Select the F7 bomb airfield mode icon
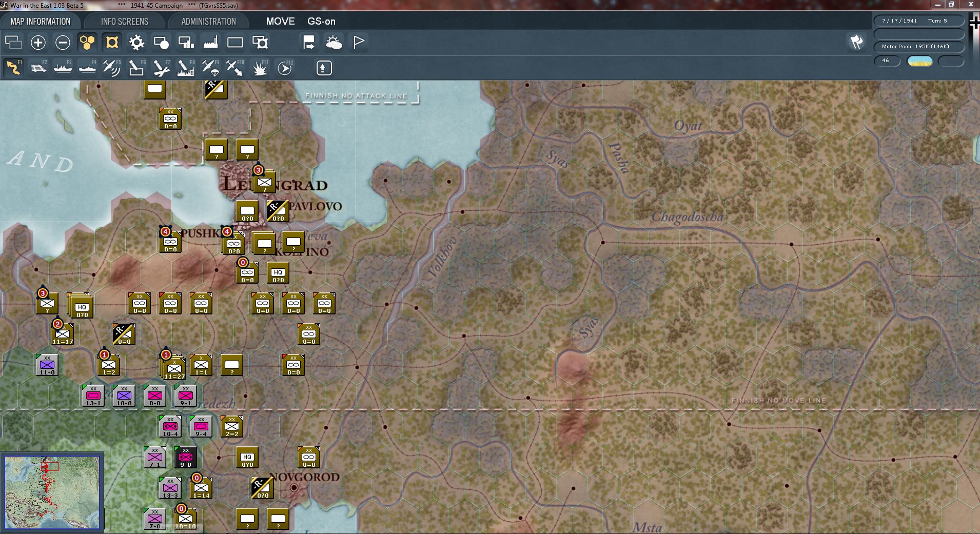This screenshot has width=980, height=534. (161, 68)
